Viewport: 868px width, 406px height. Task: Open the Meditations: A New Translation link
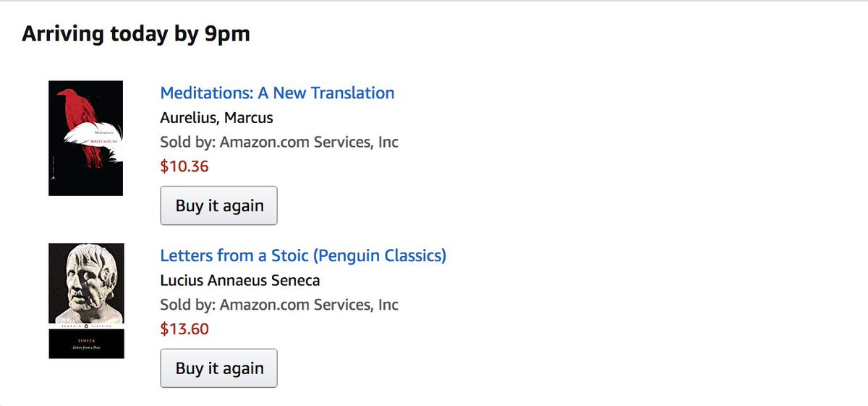(277, 93)
